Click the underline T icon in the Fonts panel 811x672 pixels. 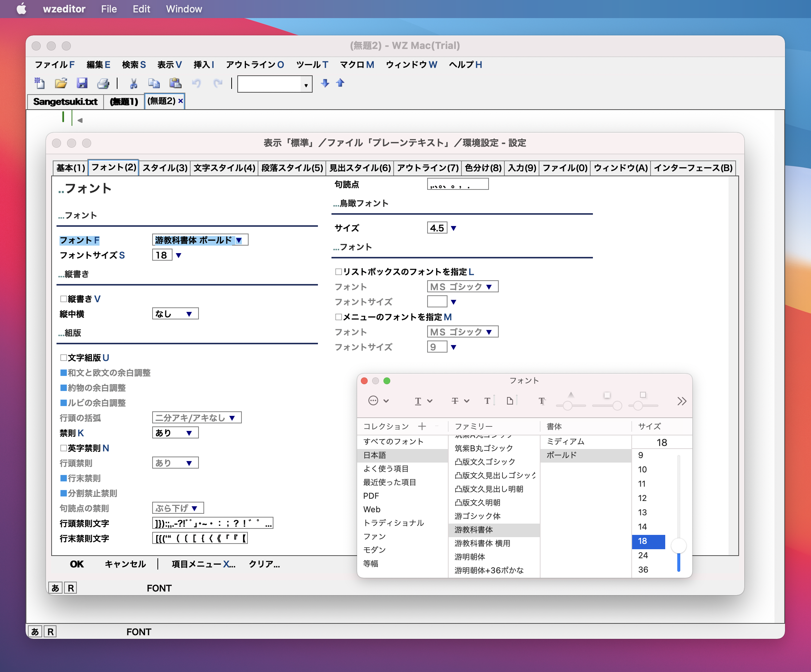418,401
